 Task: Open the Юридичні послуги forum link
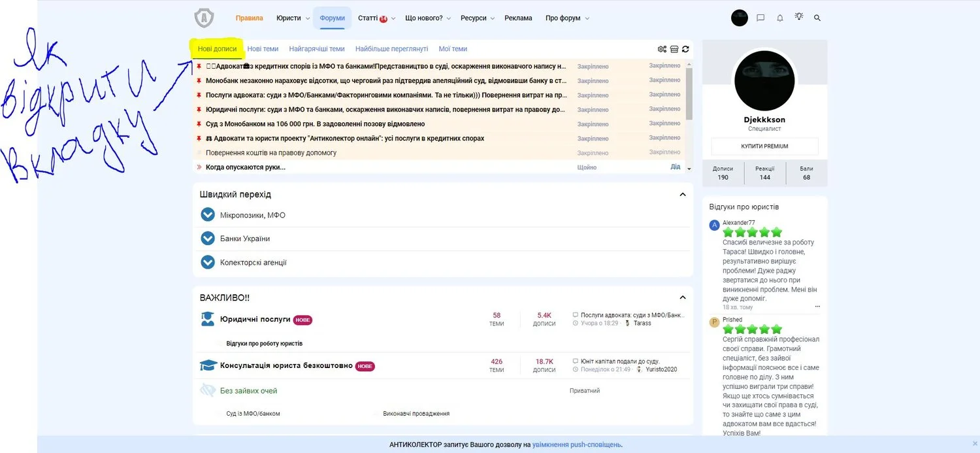pyautogui.click(x=255, y=320)
